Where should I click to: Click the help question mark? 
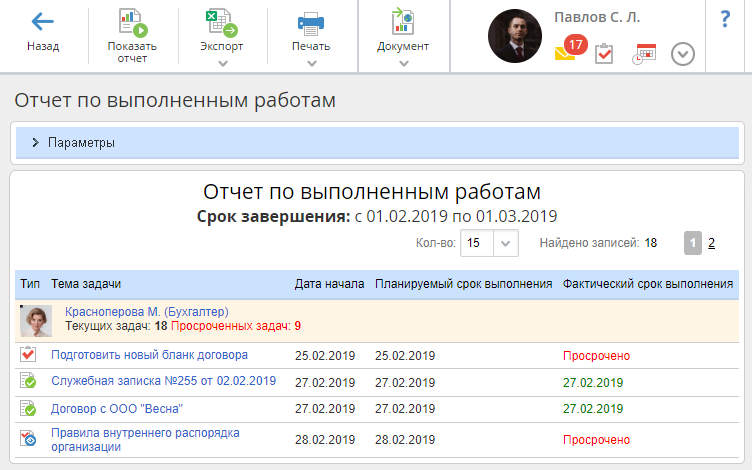726,19
